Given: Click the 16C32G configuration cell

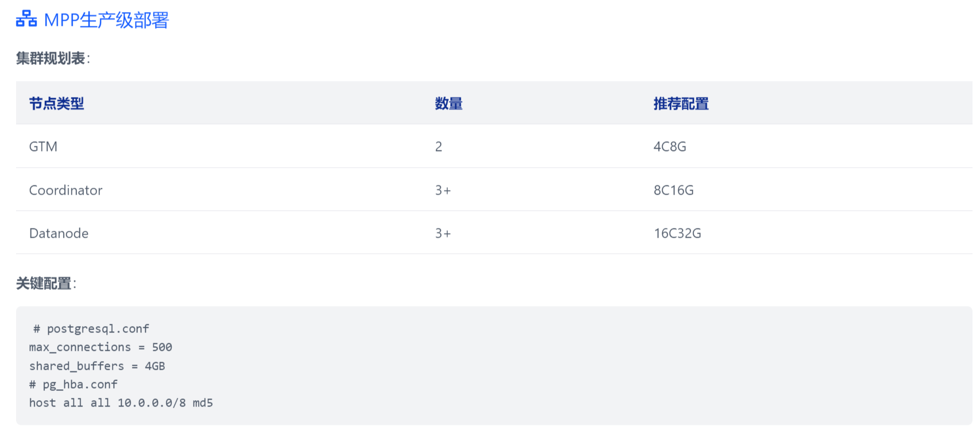Looking at the screenshot, I should coord(677,233).
